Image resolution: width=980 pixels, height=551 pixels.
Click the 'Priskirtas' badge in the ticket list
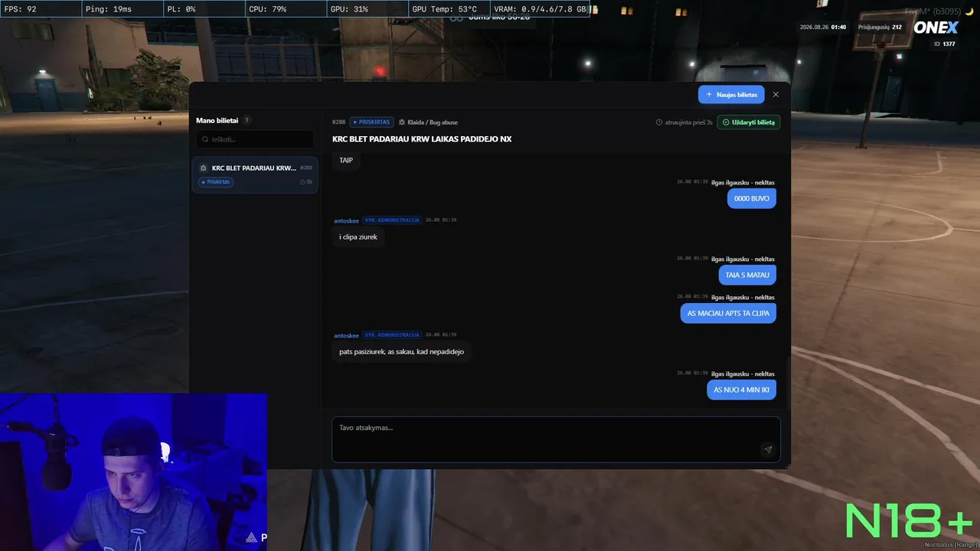[x=217, y=182]
